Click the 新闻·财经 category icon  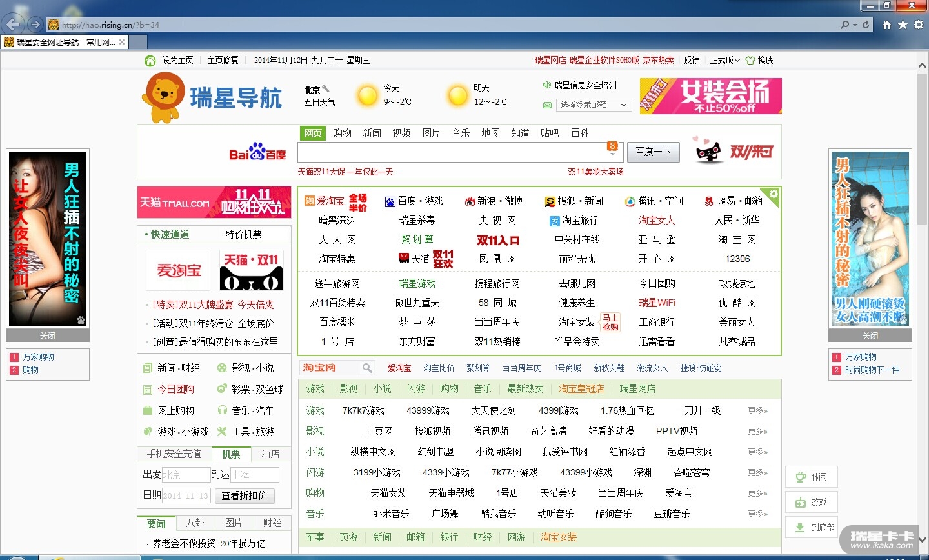(148, 368)
